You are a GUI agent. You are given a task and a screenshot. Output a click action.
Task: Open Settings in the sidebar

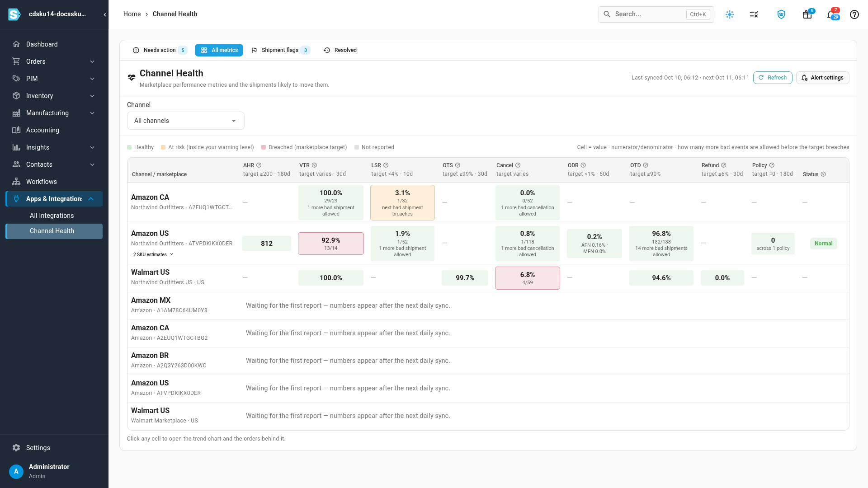(x=54, y=448)
